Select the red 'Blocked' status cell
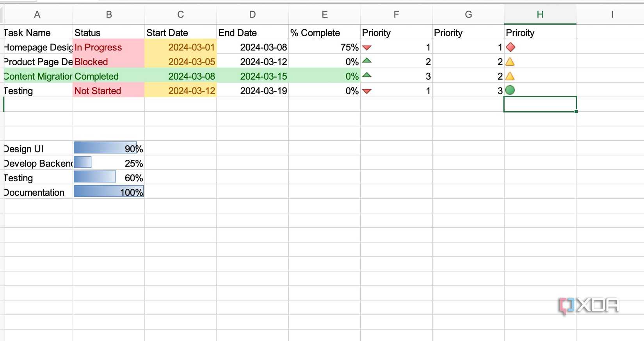The height and width of the screenshot is (341, 644). 109,62
